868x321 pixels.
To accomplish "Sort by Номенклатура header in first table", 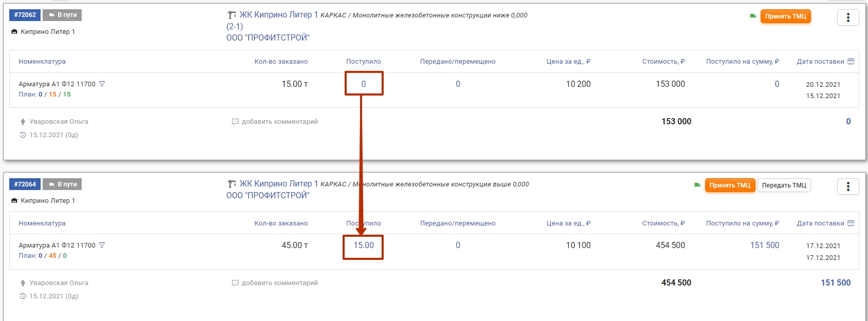I will point(42,62).
